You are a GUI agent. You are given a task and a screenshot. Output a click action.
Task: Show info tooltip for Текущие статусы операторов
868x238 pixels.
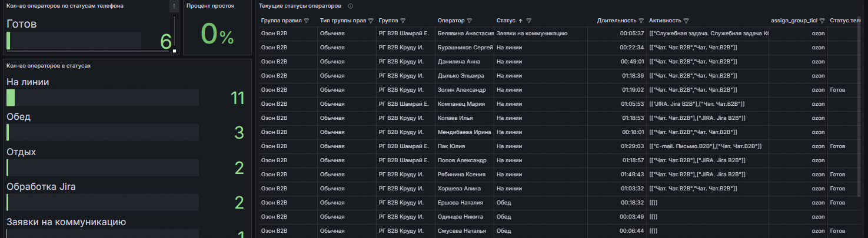click(351, 6)
